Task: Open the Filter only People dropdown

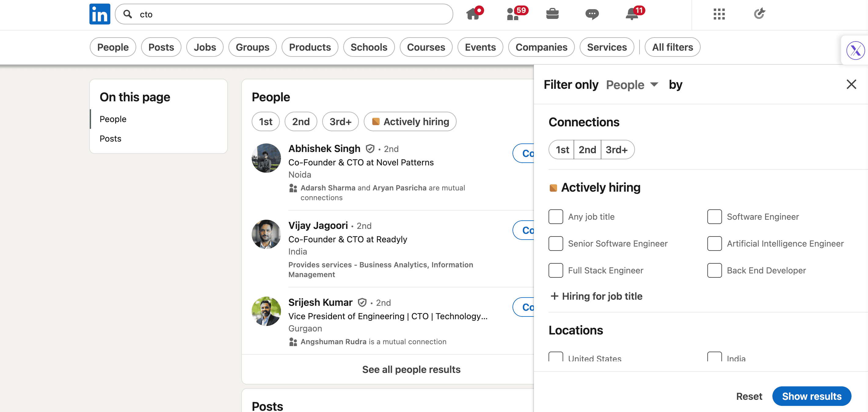Action: point(633,85)
